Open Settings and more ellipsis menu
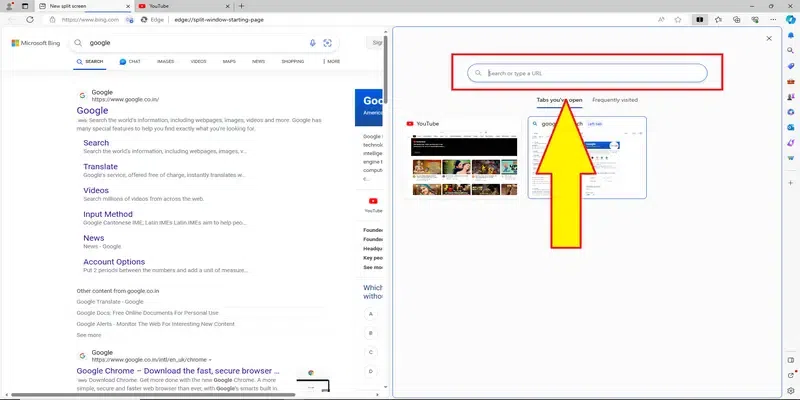This screenshot has height=400, width=800. 773,19
